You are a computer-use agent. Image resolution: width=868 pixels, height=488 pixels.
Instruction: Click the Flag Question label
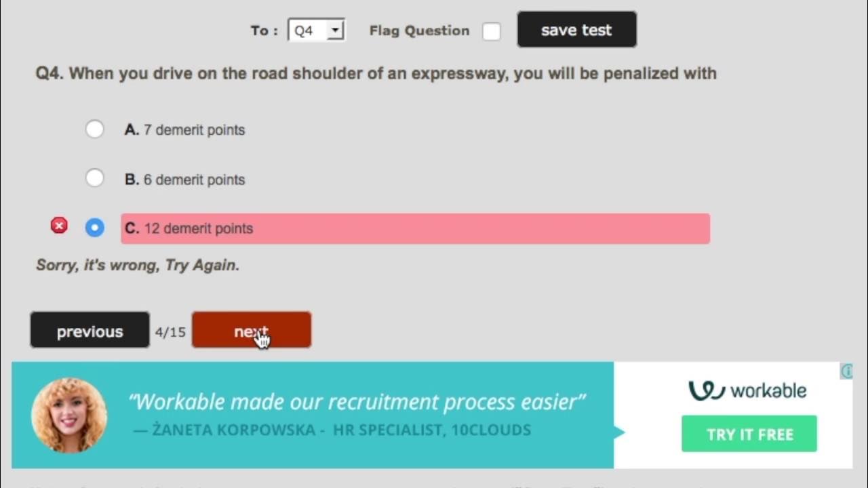419,30
